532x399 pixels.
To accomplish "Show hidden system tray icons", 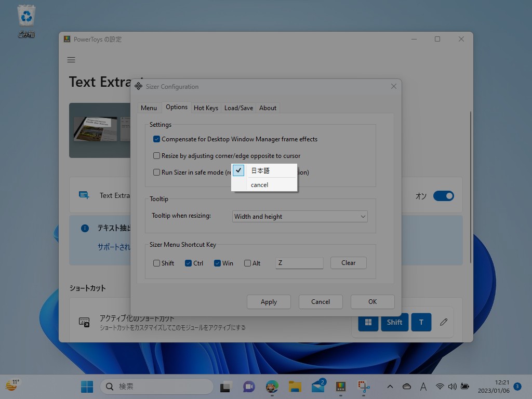I will coord(390,387).
